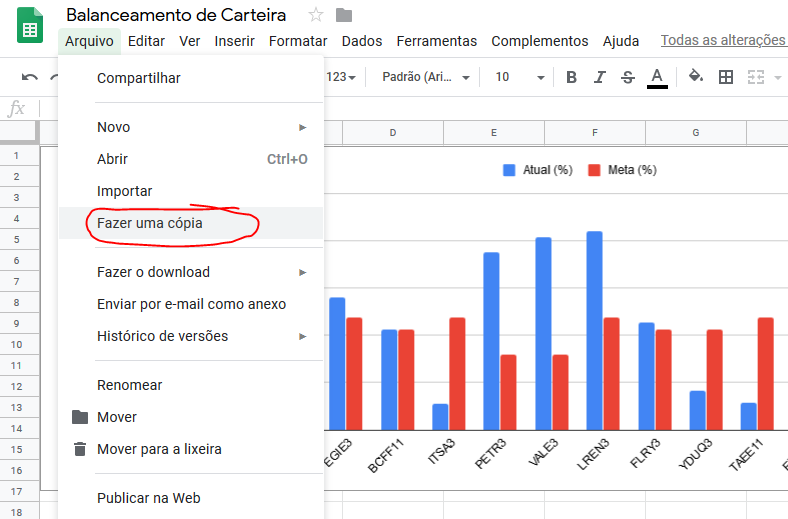Open the Dados menu
The width and height of the screenshot is (788, 519).
point(362,41)
